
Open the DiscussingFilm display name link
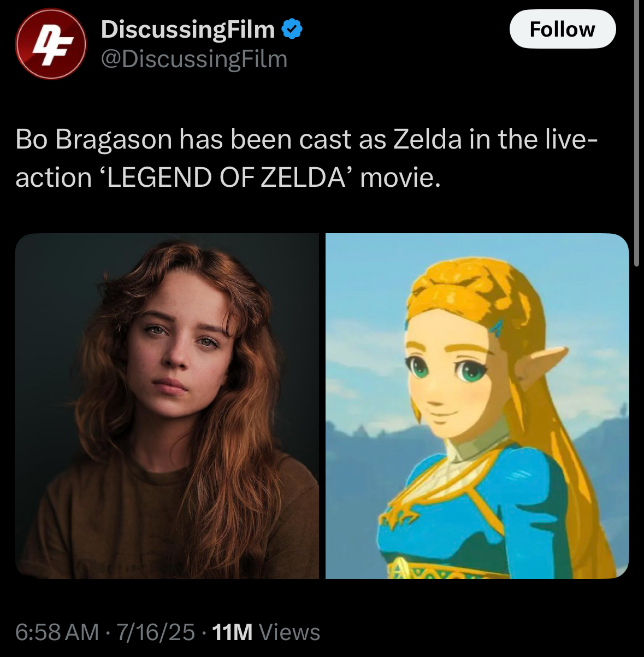[188, 29]
